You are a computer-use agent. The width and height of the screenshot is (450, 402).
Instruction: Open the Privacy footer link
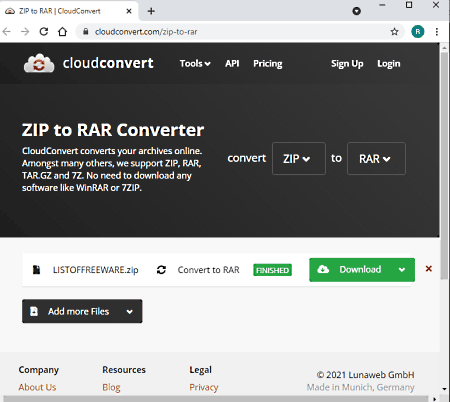204,387
